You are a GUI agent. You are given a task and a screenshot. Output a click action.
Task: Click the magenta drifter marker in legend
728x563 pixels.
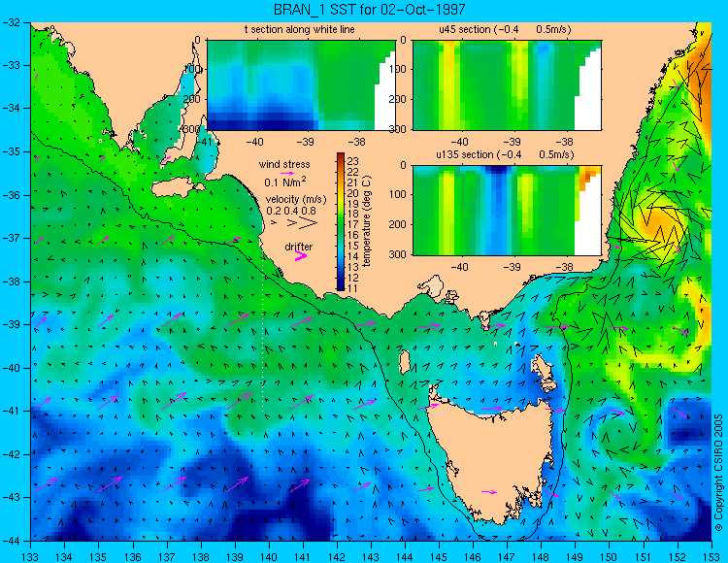(x=301, y=256)
